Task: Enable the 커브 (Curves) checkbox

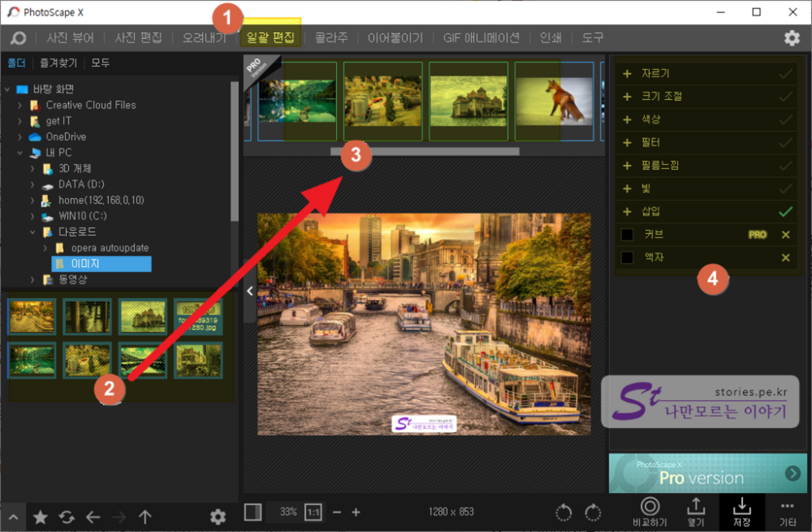Action: (x=627, y=235)
